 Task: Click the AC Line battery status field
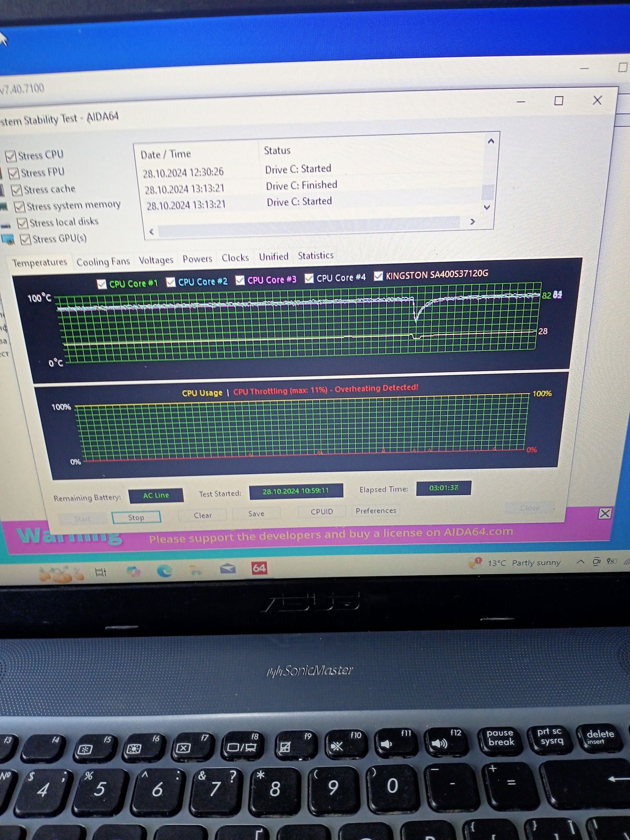(156, 496)
